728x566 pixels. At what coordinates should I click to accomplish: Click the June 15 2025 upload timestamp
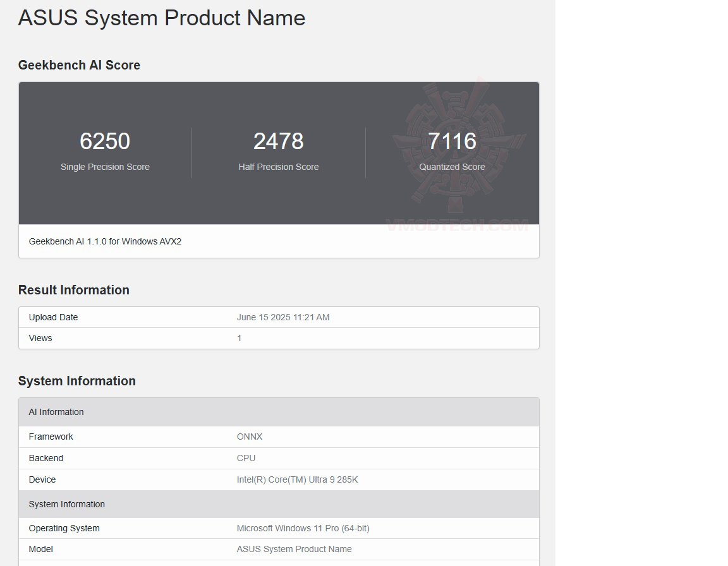coord(283,317)
